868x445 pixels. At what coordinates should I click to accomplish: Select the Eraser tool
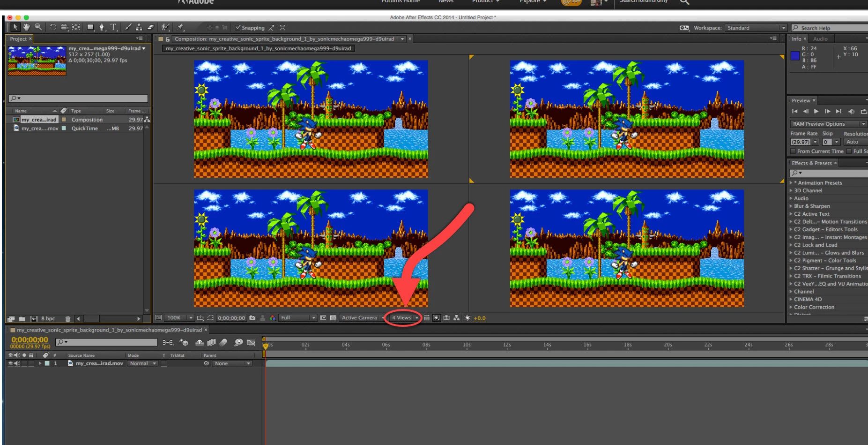150,27
